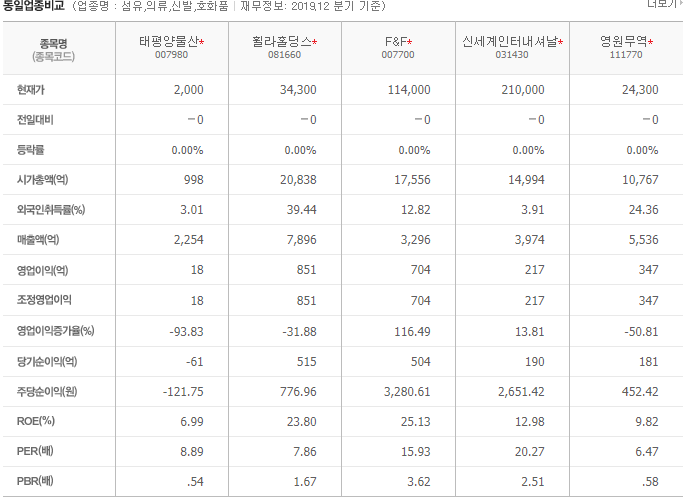Select the PBR(배) row label
Screen dimensions: 691x502
point(35,481)
